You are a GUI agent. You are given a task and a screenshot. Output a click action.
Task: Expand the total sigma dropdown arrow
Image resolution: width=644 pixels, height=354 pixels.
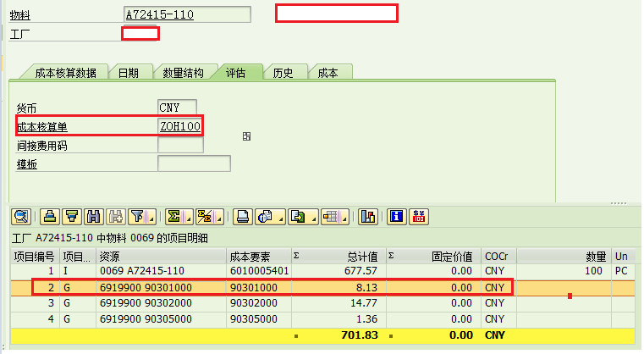[189, 219]
